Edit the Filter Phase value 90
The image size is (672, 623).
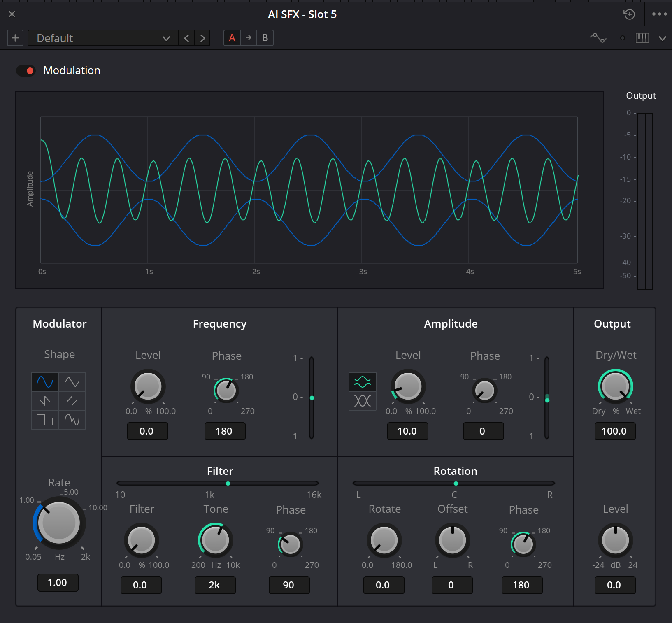(x=289, y=585)
